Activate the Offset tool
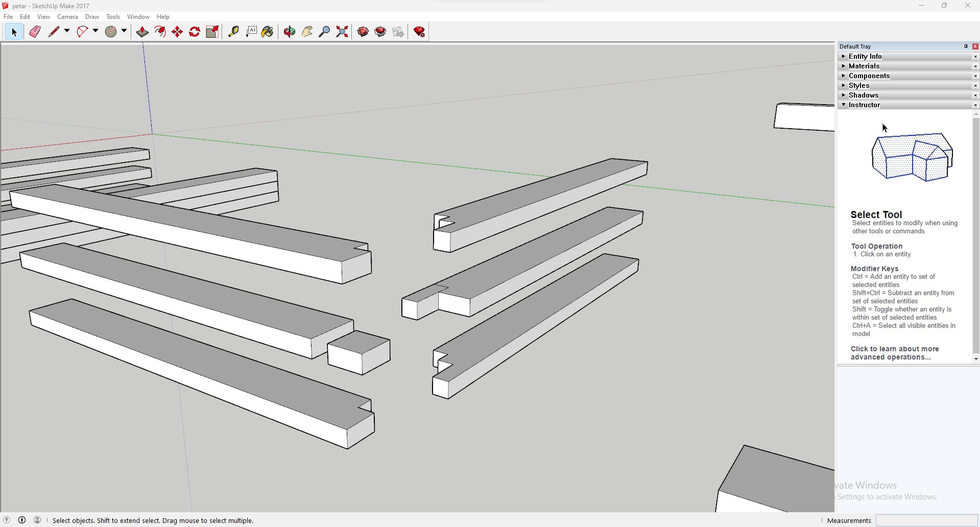 [x=160, y=32]
